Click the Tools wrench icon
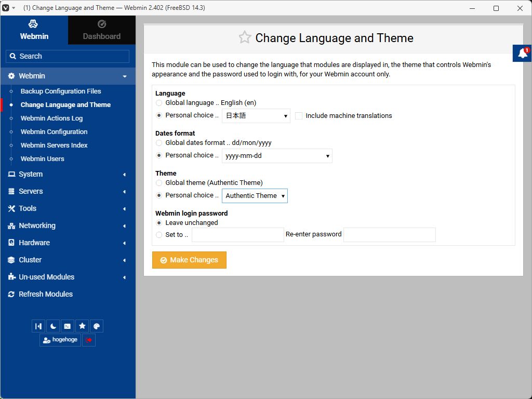This screenshot has width=532, height=399. (x=11, y=209)
